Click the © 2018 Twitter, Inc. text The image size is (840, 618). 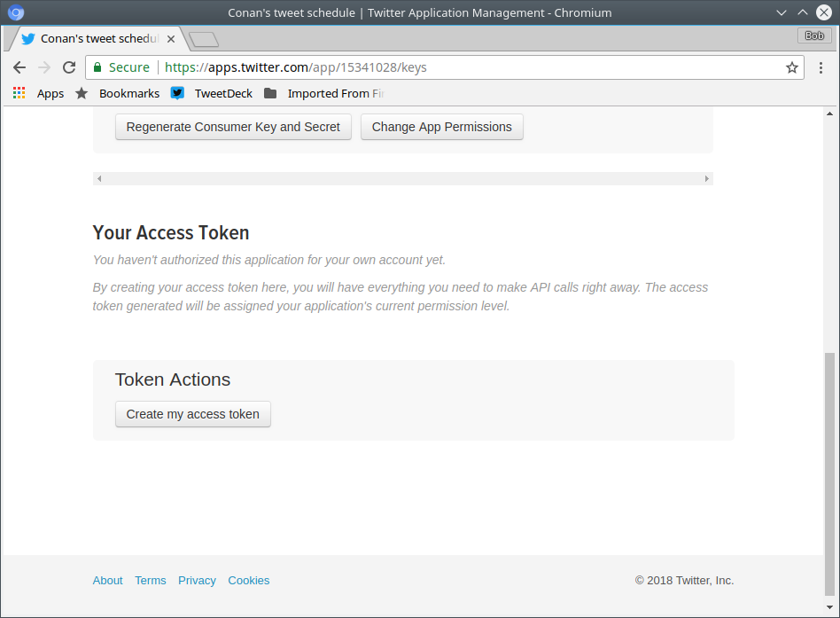[684, 581]
